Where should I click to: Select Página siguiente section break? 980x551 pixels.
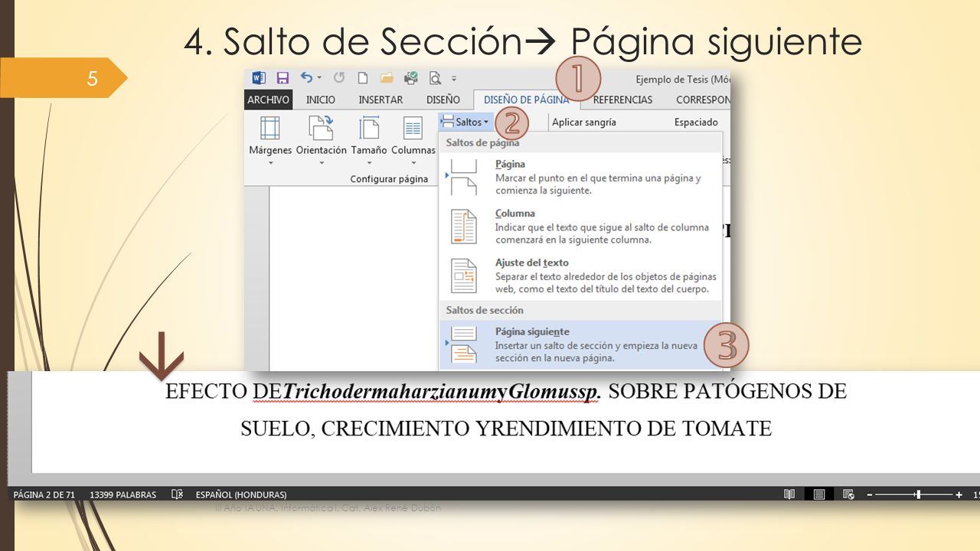pyautogui.click(x=582, y=344)
